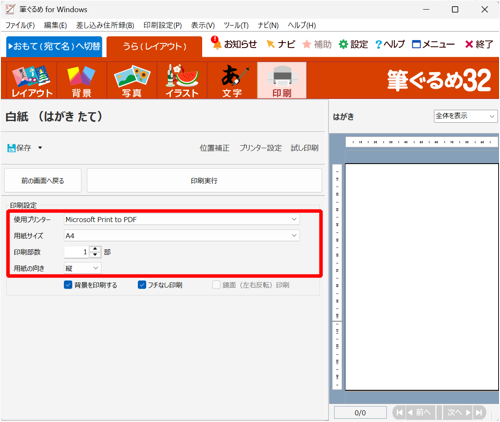The image size is (500, 422).
Task: Click the 補助 star icon
Action: (x=307, y=44)
